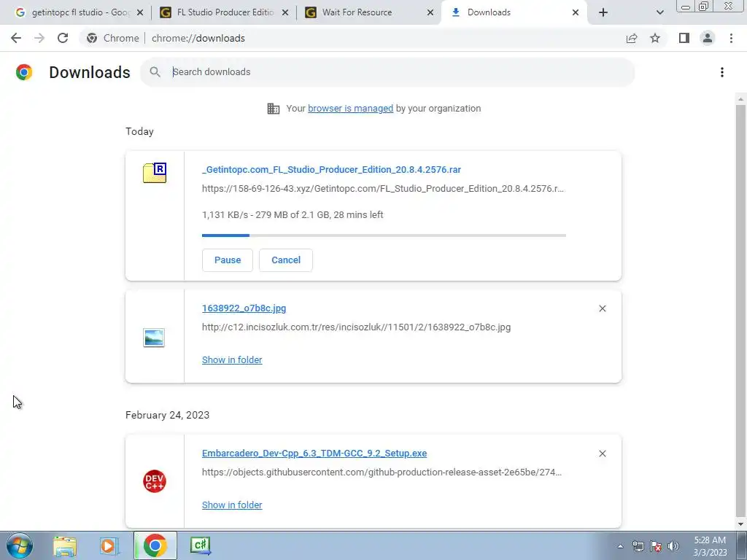The width and height of the screenshot is (747, 560).
Task: Show 1638922_o7b8c.jpg in folder
Action: point(232,360)
